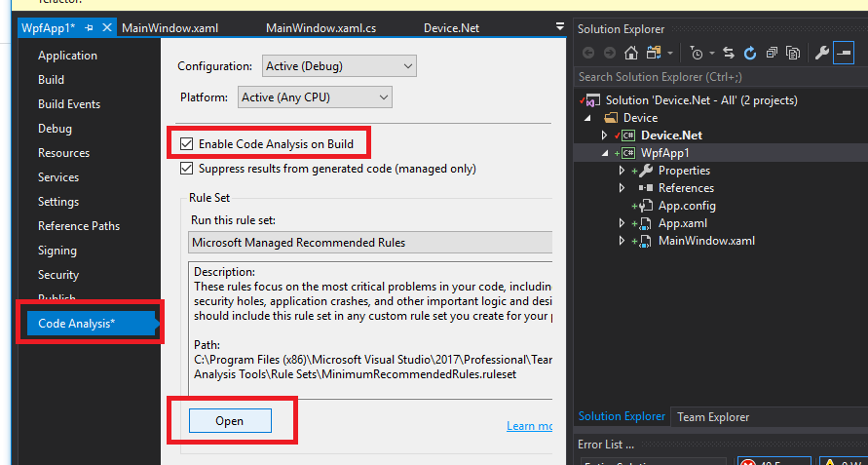Click the MainWindow.xaml file icon in the tree
868x465 pixels.
tap(646, 241)
